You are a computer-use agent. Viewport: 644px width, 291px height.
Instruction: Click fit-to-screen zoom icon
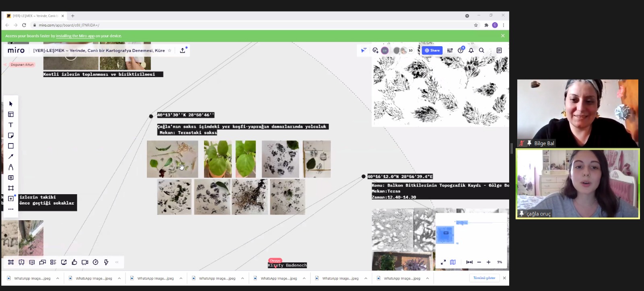point(469,262)
